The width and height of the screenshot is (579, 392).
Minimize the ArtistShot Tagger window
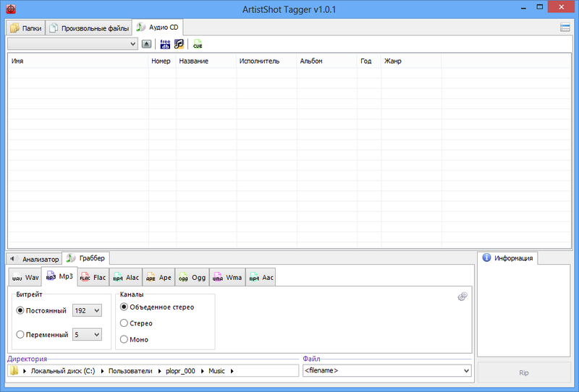coord(523,7)
